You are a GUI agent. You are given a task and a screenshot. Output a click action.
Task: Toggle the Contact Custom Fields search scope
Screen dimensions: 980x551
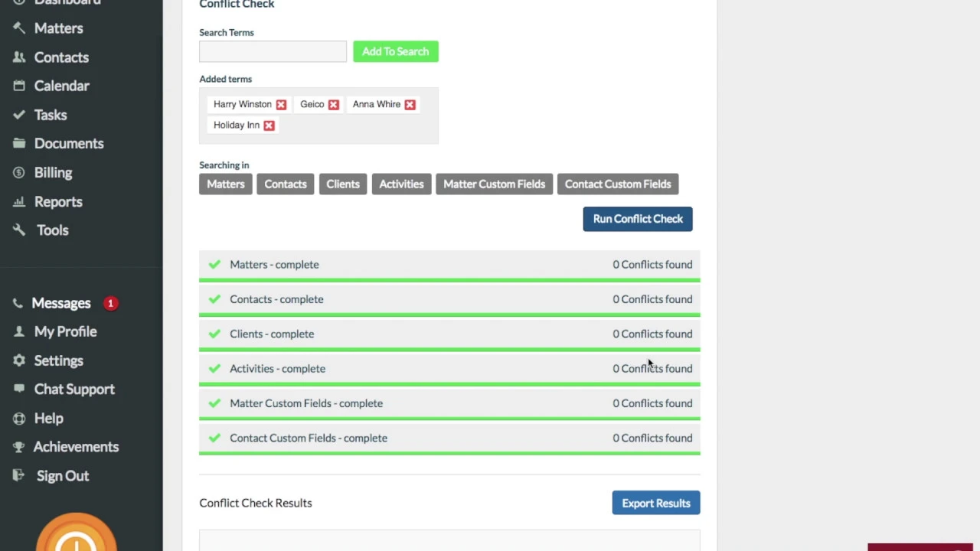[618, 184]
